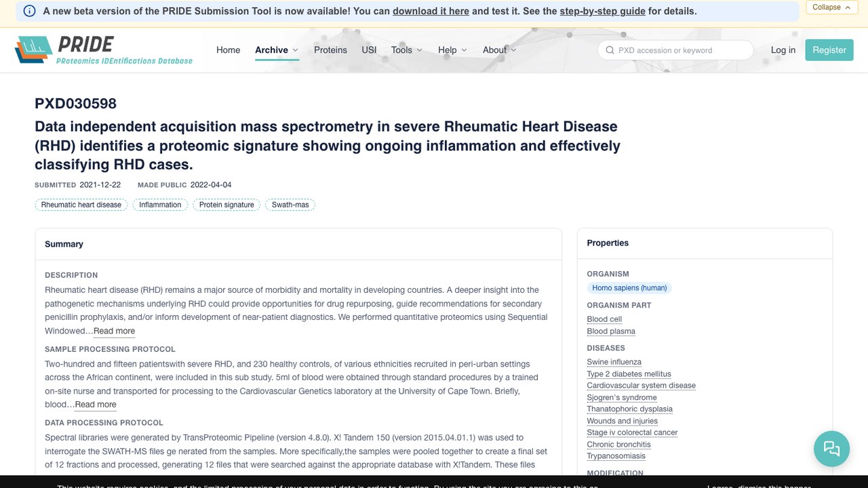Viewport: 868px width, 488px height.
Task: Click the submitted date 2021-12-22
Action: [x=100, y=185]
